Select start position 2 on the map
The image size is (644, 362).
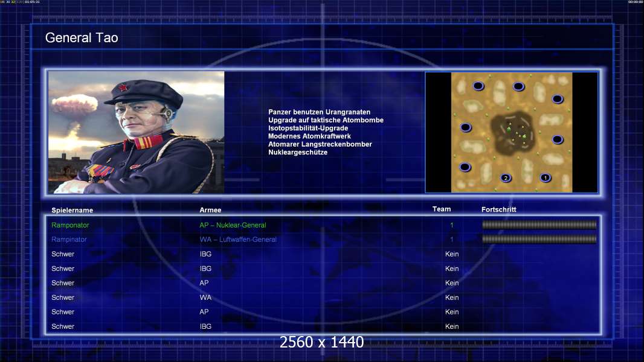pyautogui.click(x=506, y=178)
